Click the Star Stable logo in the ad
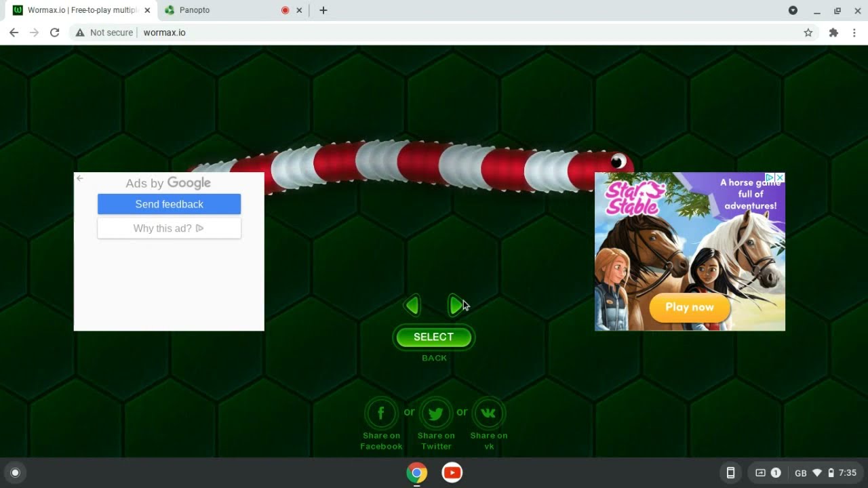The width and height of the screenshot is (868, 488). 635,197
